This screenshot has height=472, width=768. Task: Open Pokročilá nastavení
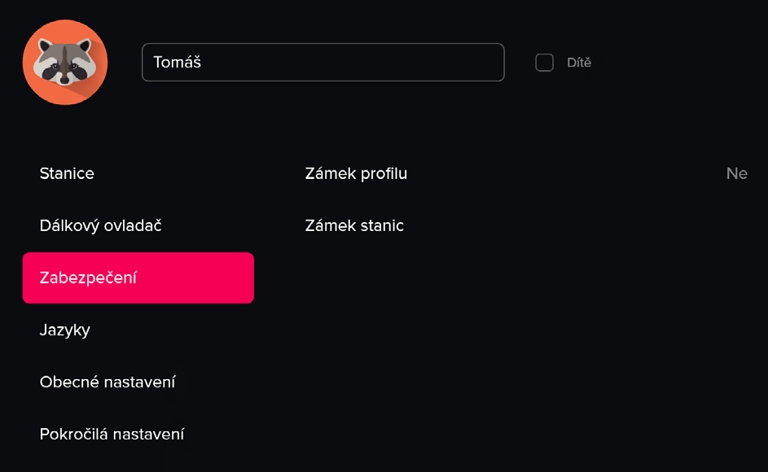point(112,434)
